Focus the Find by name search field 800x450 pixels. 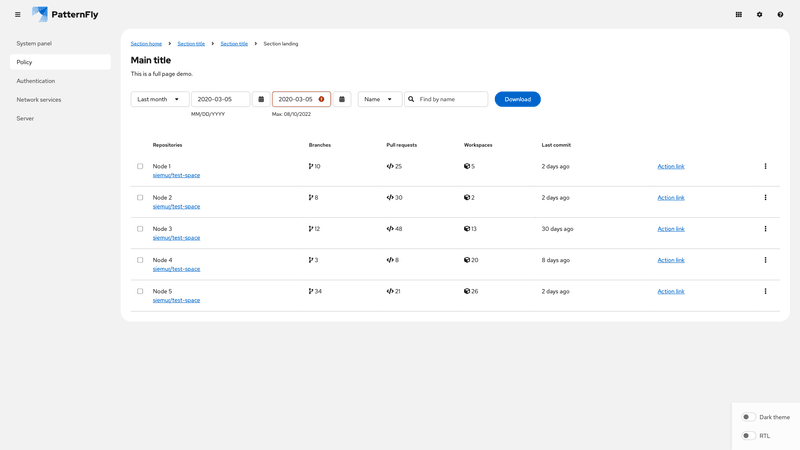[x=446, y=99]
